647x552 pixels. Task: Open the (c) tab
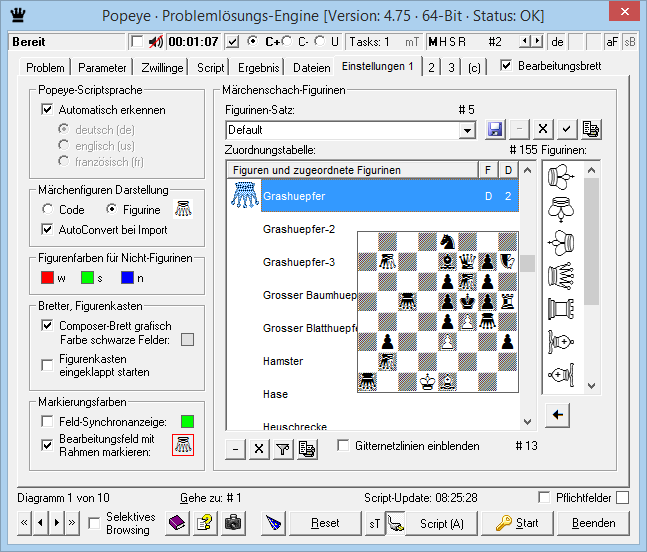point(474,68)
